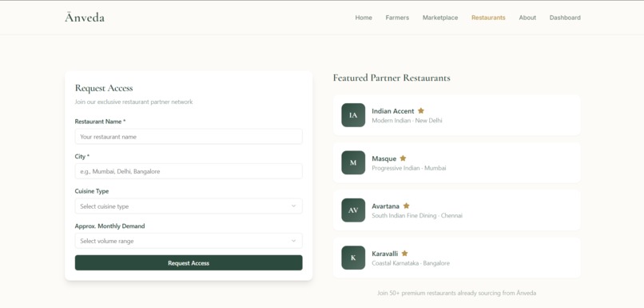Screen dimensions: 644x308
Task: Navigate to Dashboard
Action: [x=565, y=18]
